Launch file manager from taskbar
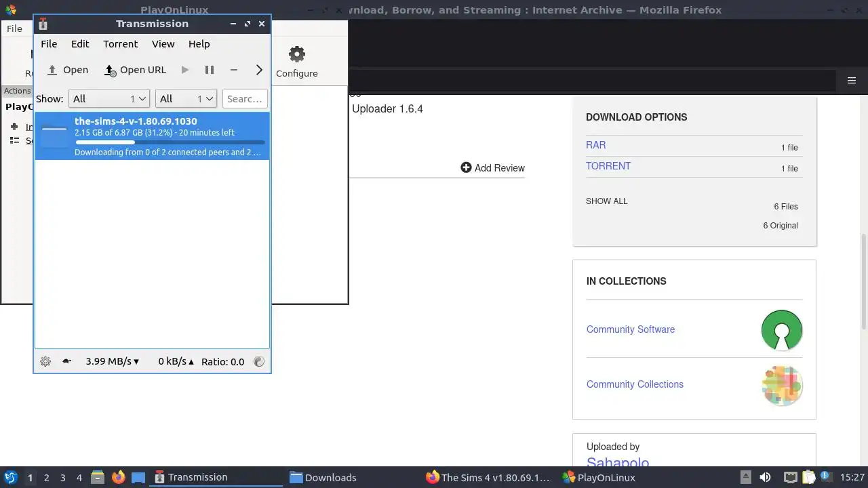This screenshot has width=868, height=488. 98,478
